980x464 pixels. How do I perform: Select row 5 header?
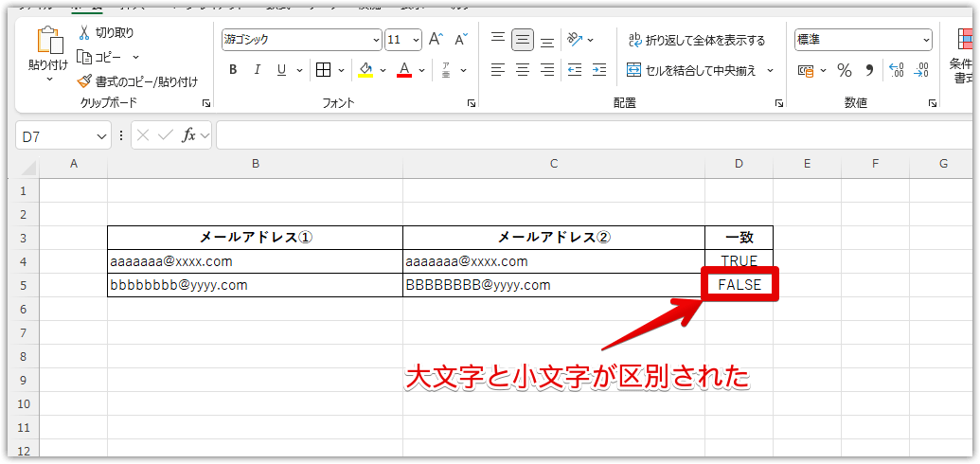pyautogui.click(x=25, y=285)
